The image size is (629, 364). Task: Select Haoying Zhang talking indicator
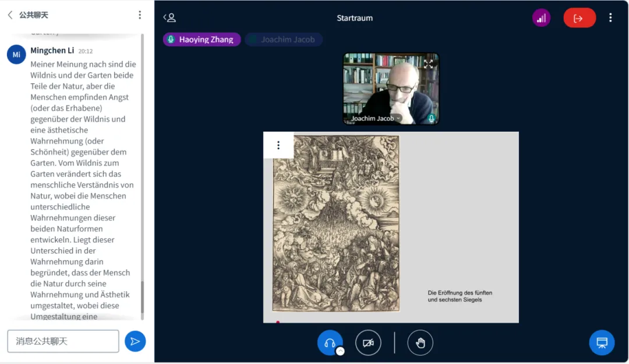coord(202,40)
